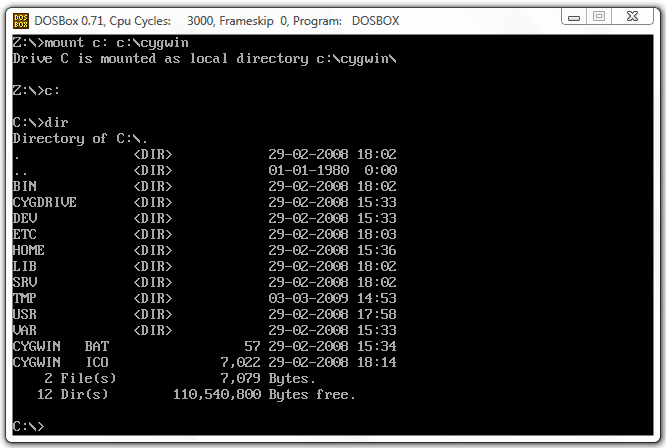Screen dimensions: 666x448
Task: Select the HOME directory entry
Action: click(204, 250)
